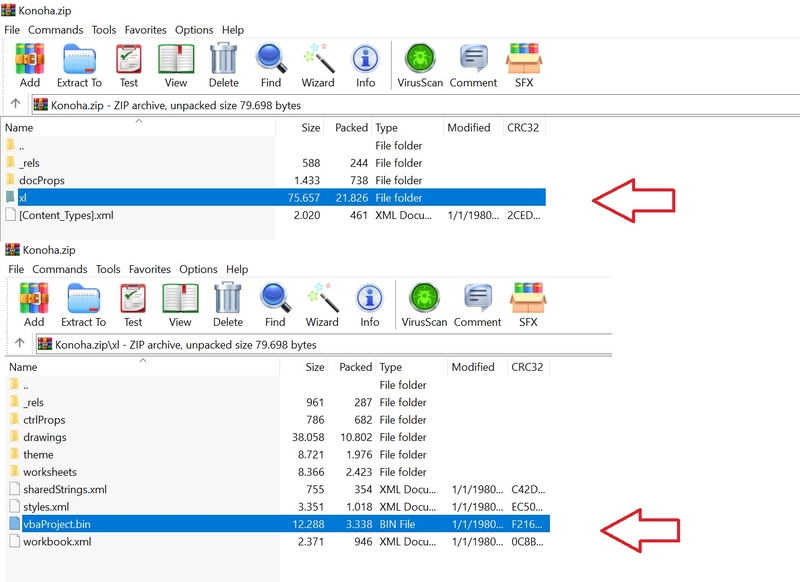This screenshot has width=800, height=582.
Task: Open File menu in upper window
Action: pyautogui.click(x=12, y=30)
